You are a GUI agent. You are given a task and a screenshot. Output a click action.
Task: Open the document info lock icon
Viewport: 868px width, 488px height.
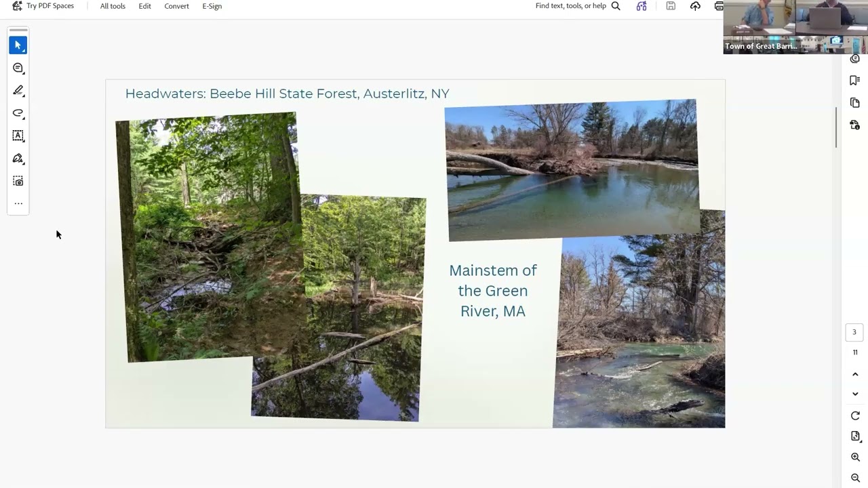pos(854,125)
